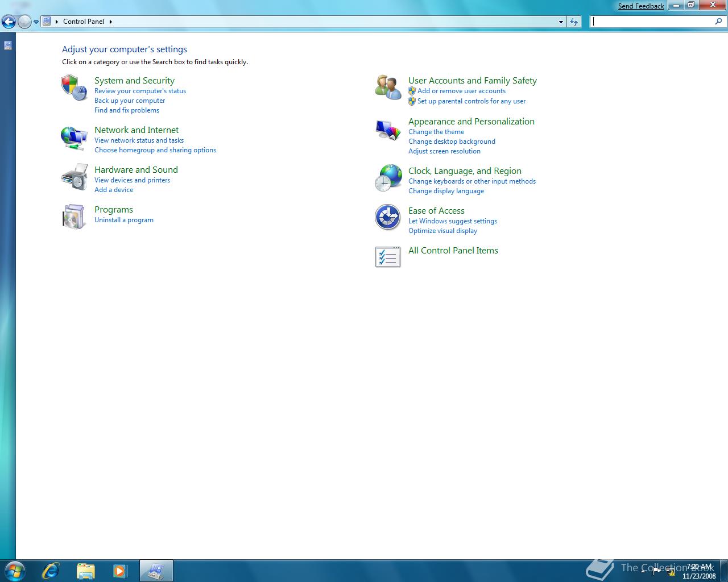Click Add a device link
The image size is (728, 582).
coord(114,190)
